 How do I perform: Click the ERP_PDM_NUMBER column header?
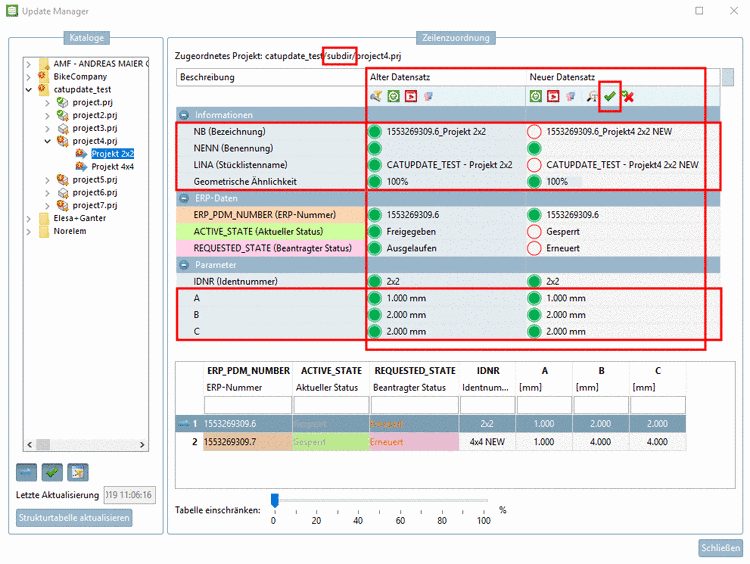click(x=248, y=371)
